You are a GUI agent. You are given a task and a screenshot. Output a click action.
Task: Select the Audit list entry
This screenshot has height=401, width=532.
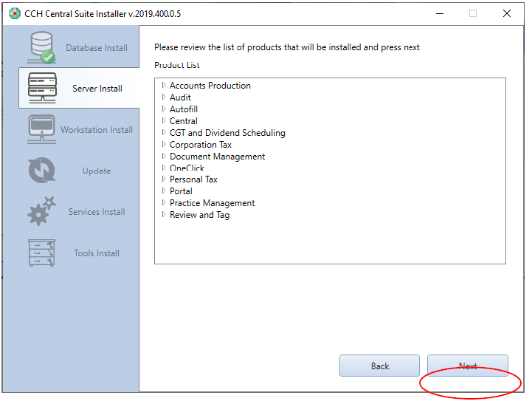180,97
